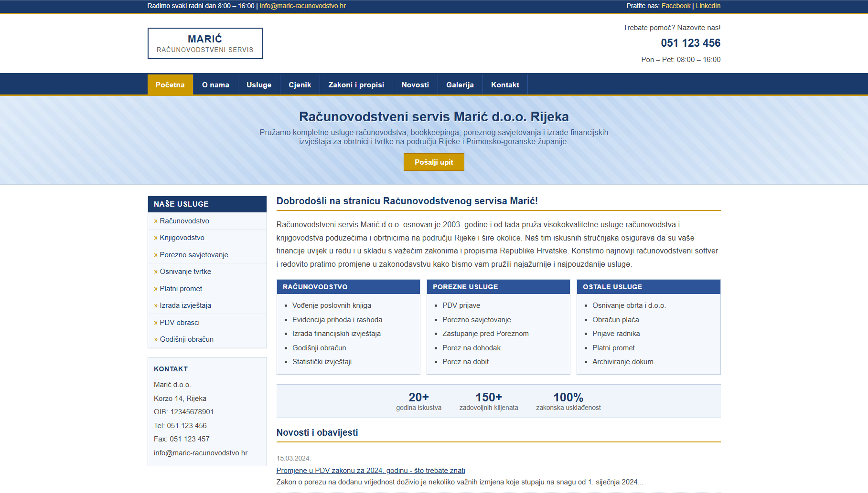Select Prijave radnika list item
The width and height of the screenshot is (868, 493).
click(616, 334)
